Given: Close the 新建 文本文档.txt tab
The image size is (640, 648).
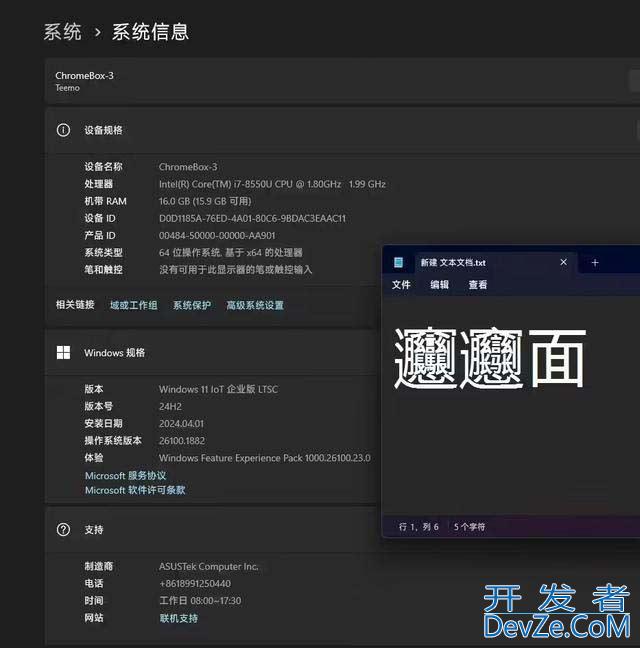Looking at the screenshot, I should [563, 262].
